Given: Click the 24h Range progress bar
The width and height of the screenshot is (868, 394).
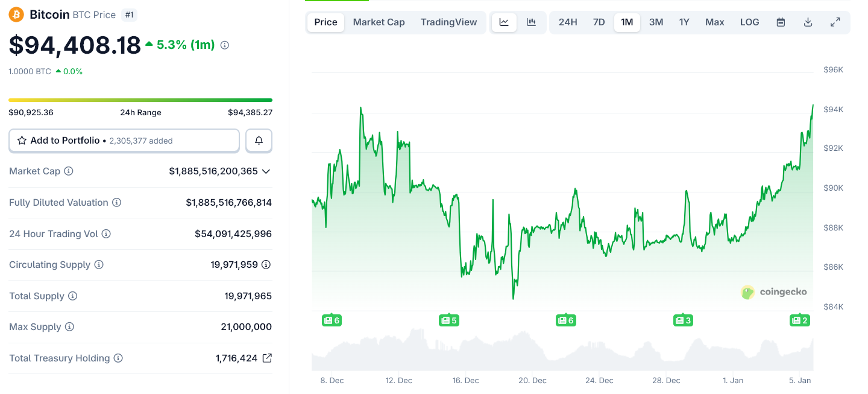Looking at the screenshot, I should click(x=140, y=100).
